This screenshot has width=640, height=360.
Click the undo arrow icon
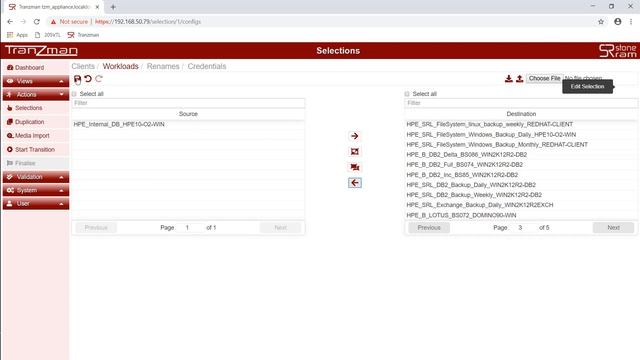pos(88,79)
